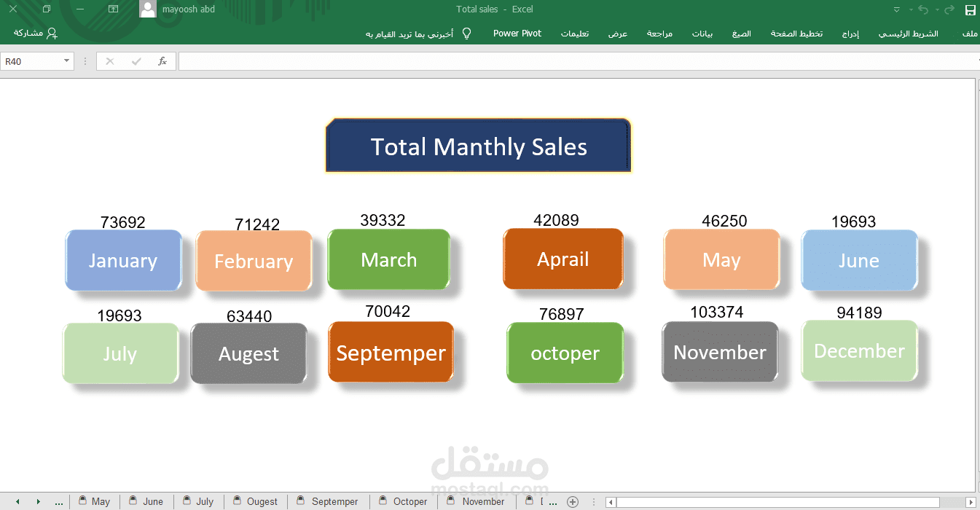Switch to the June sheet tab
Screen dimensions: 980x510
(146, 501)
